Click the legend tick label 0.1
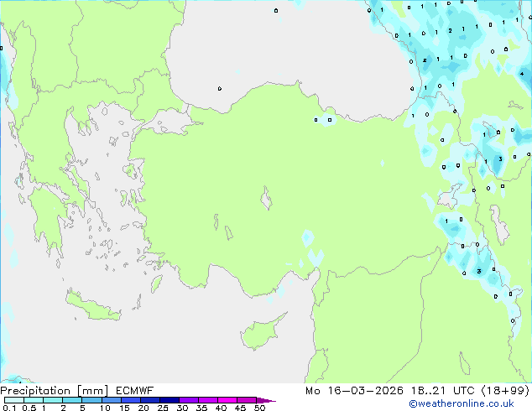 coord(8,408)
